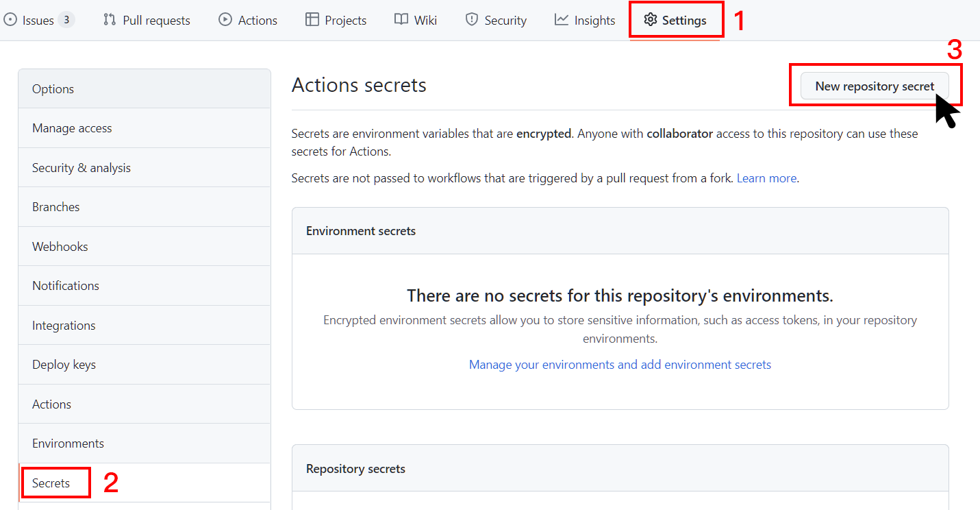
Task: Follow the Learn more link
Action: 766,178
